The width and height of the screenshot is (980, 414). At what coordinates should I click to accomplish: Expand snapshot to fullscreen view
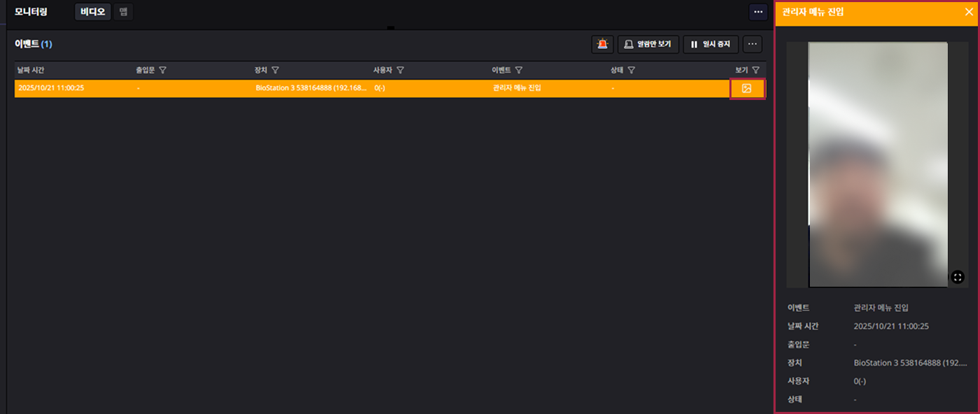(958, 277)
